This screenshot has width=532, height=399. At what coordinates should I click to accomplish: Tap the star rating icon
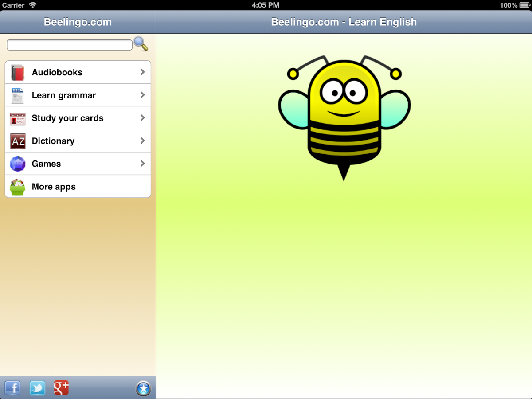coord(143,389)
